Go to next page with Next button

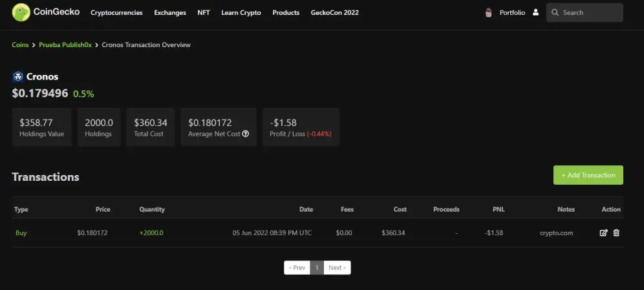pyautogui.click(x=337, y=267)
